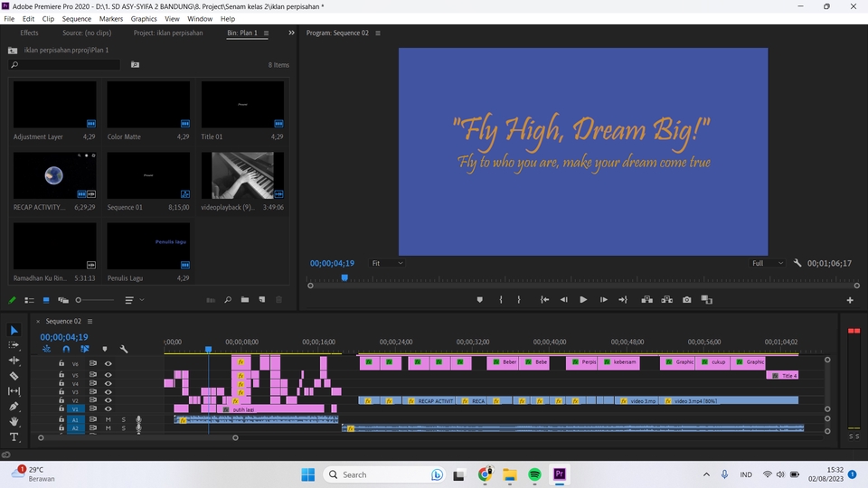Screen dimensions: 868x488
Task: Select the Type tool
Action: point(14,437)
